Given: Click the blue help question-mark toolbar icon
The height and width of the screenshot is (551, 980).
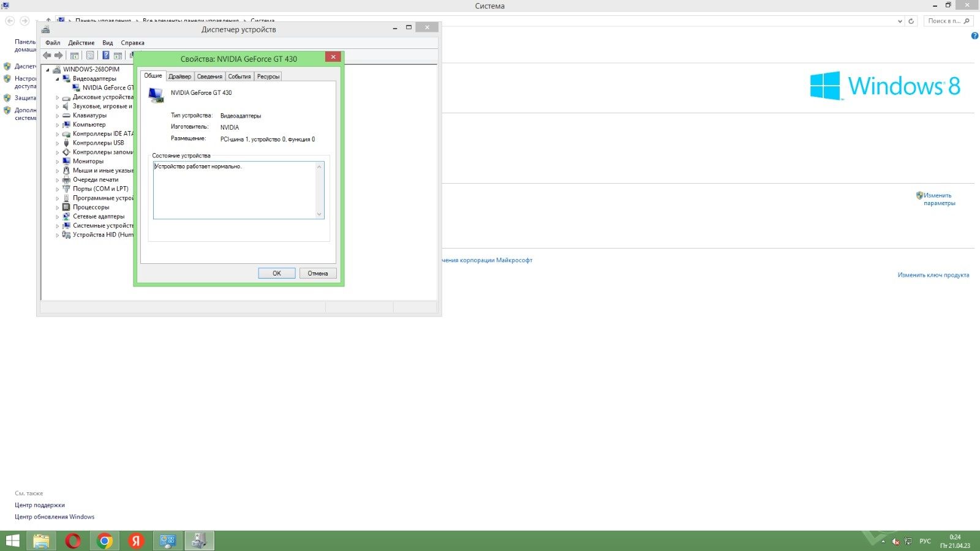Looking at the screenshot, I should (105, 55).
